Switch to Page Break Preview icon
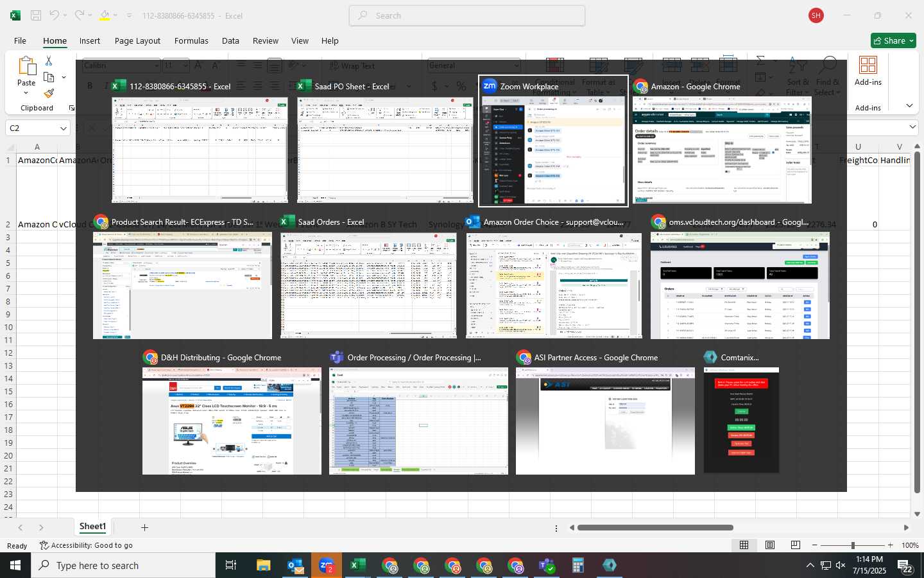This screenshot has height=578, width=924. (796, 545)
